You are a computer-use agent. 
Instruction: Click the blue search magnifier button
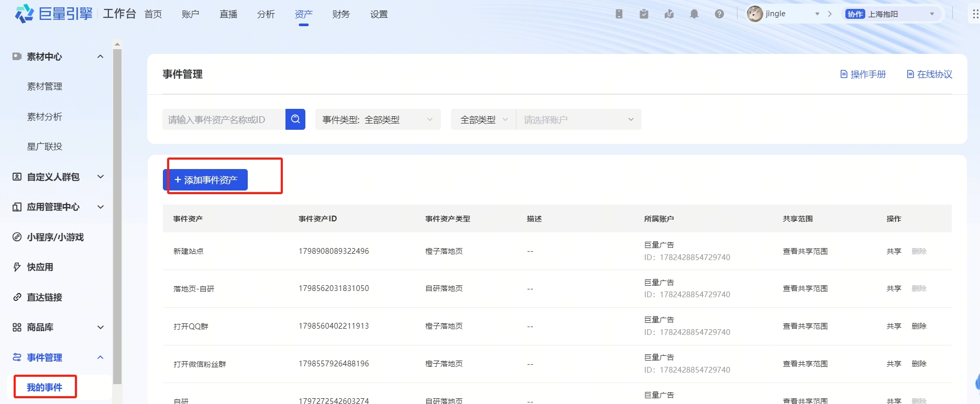295,119
